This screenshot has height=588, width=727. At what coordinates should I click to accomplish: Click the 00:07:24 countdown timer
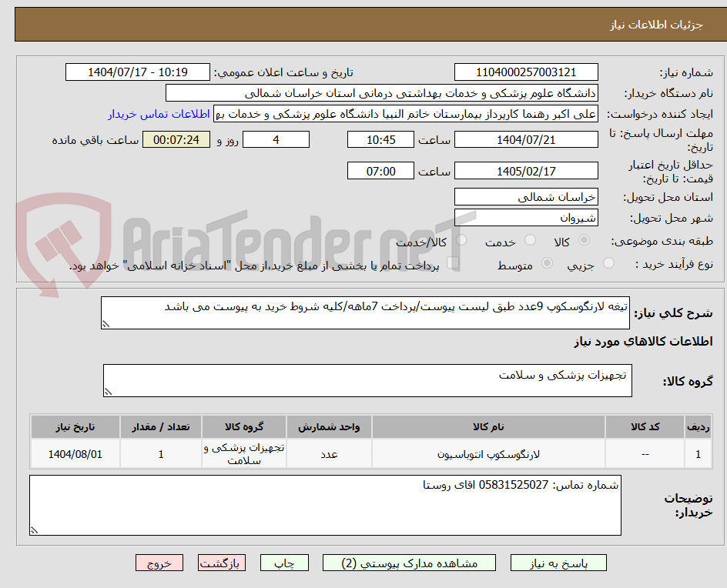[x=176, y=139]
